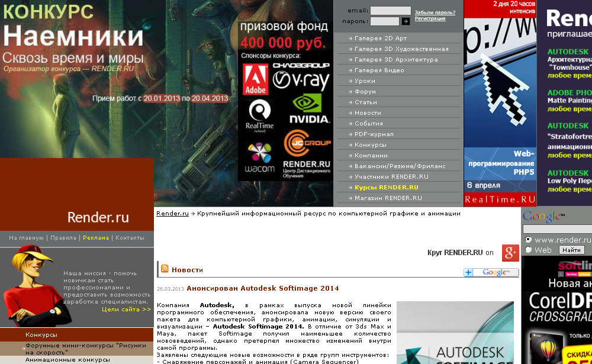Click the Конкурсы sidebar header
592x364 pixels.
(x=76, y=334)
